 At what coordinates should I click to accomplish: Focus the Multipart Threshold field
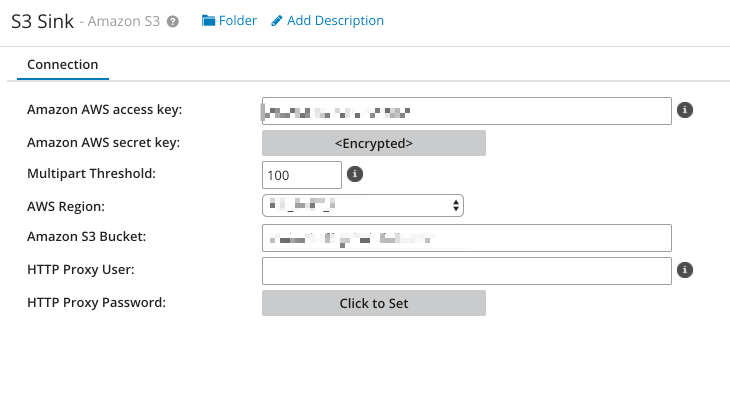click(302, 175)
